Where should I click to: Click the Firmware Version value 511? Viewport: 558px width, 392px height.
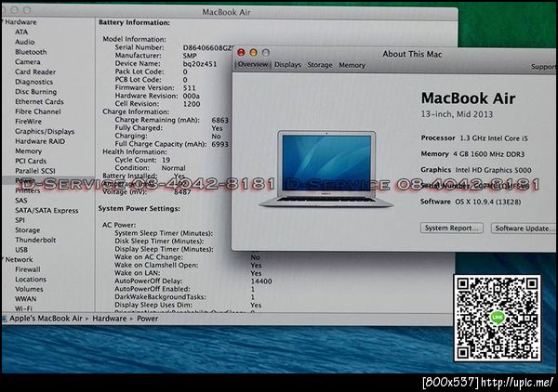click(x=190, y=88)
